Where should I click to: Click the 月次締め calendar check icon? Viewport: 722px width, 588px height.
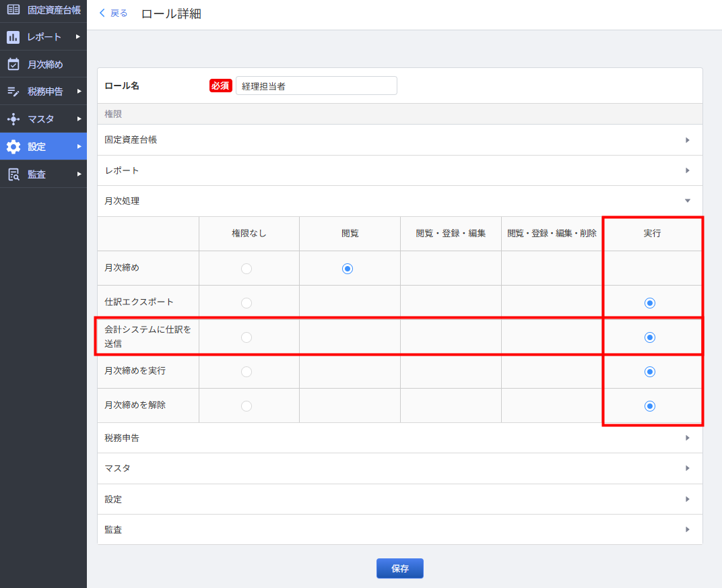pos(13,65)
